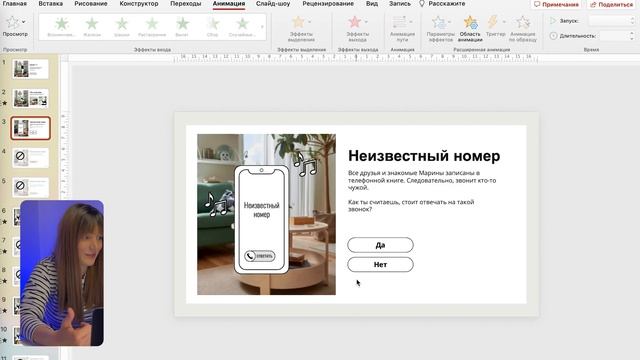Select the living room photo on the slide
Screen dimensions: 640x360
point(267,214)
